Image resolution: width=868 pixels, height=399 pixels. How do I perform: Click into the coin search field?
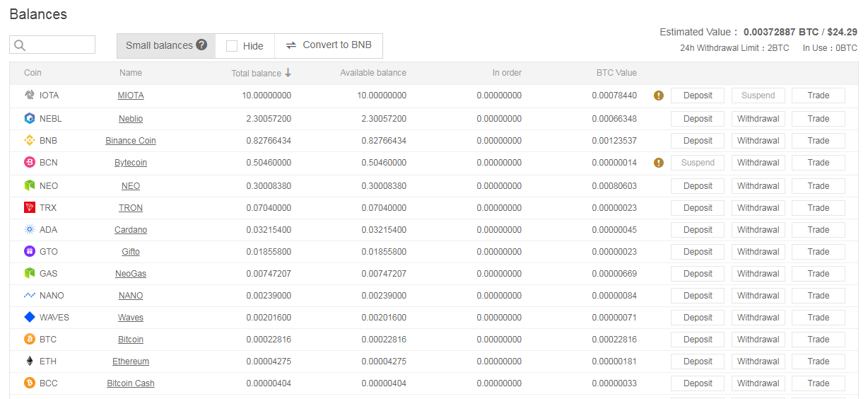(52, 45)
